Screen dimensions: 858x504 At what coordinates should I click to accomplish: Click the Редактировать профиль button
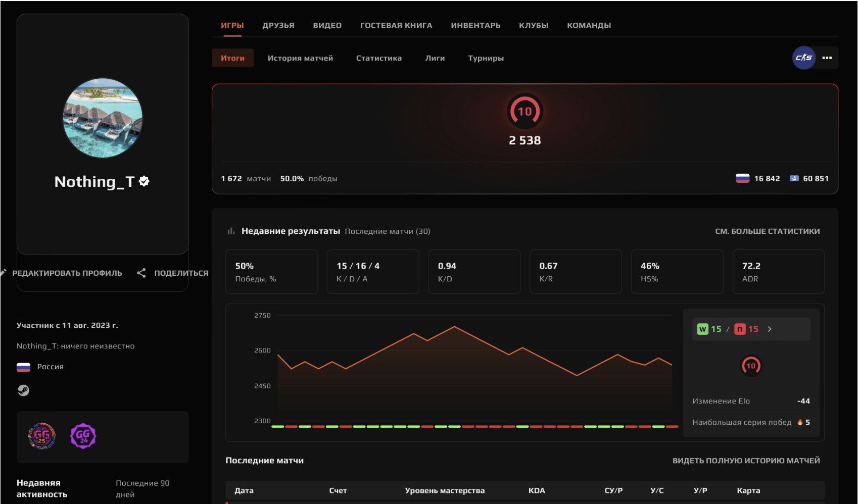(67, 273)
